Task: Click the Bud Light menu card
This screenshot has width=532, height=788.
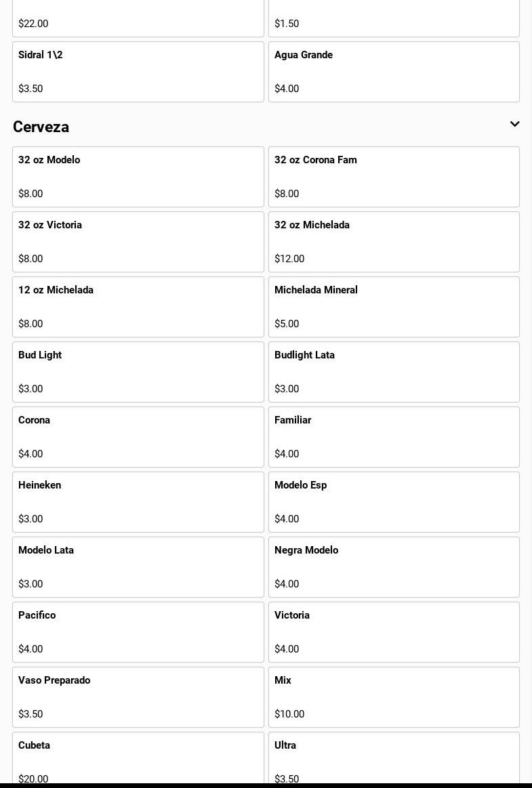Action: tap(138, 372)
